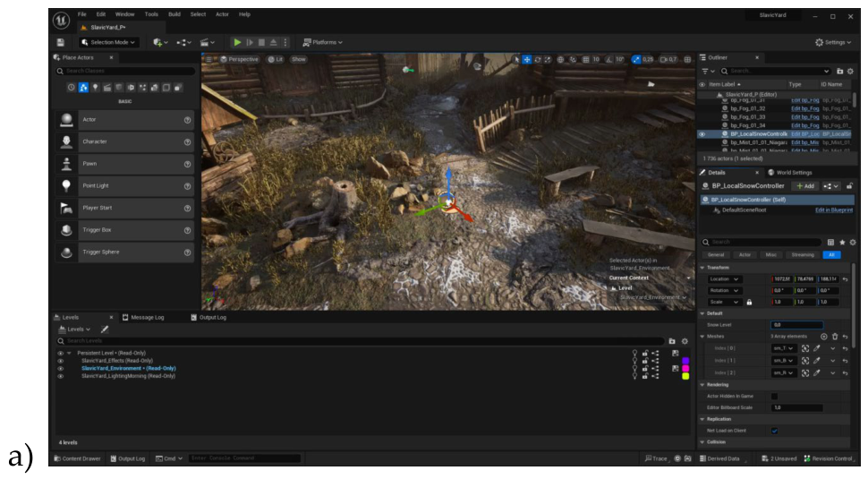Open the Blueprints toolbar icon menu
The height and width of the screenshot is (479, 868).
(183, 42)
